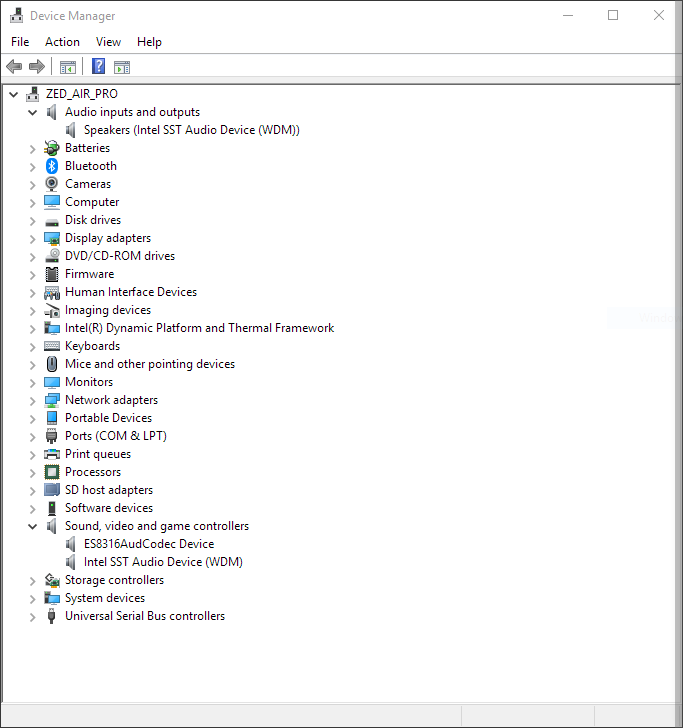Maximize the Device Manager window
This screenshot has width=683, height=728.
613,15
